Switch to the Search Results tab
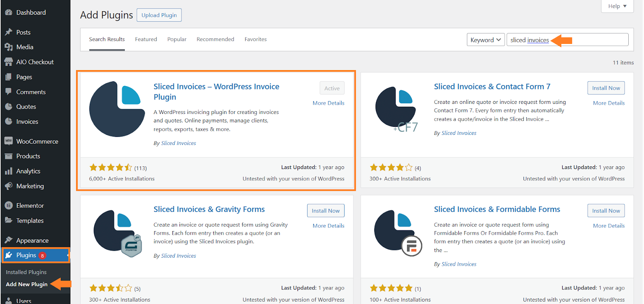This screenshot has width=644, height=304. tap(107, 39)
